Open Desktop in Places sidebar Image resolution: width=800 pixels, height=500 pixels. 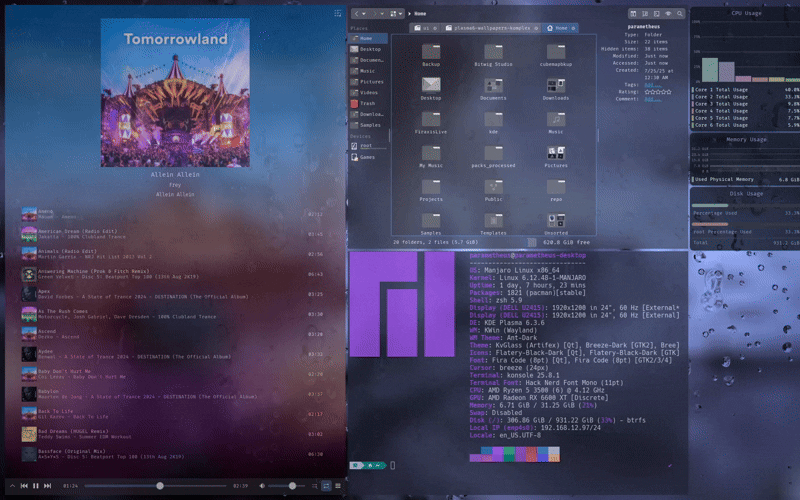click(x=368, y=49)
